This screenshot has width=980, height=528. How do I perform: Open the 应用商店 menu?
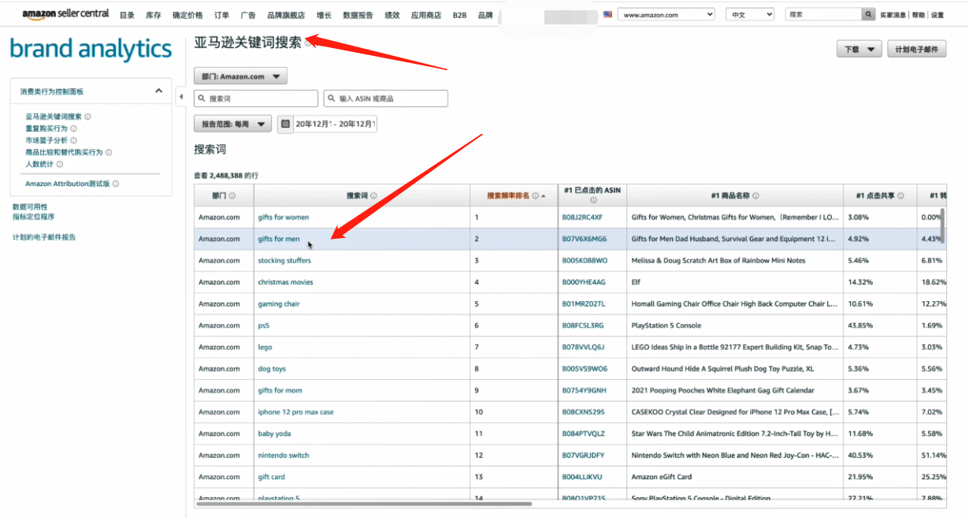coord(426,15)
